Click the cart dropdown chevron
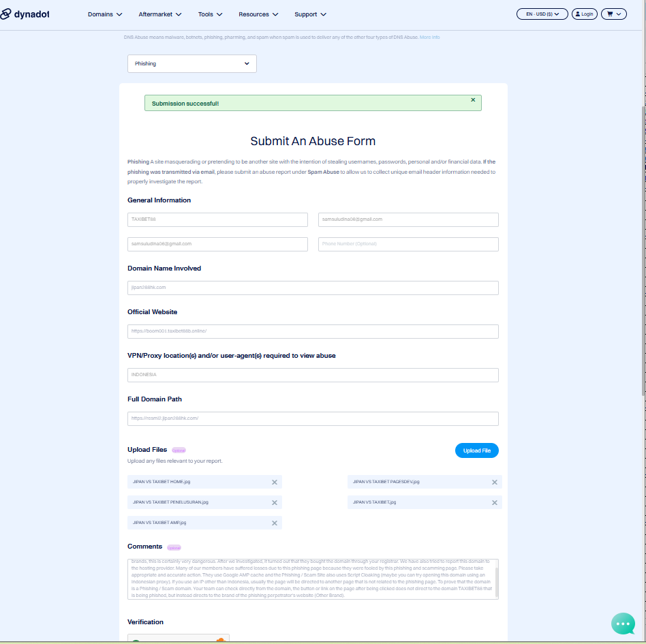The image size is (646, 644). pos(618,14)
